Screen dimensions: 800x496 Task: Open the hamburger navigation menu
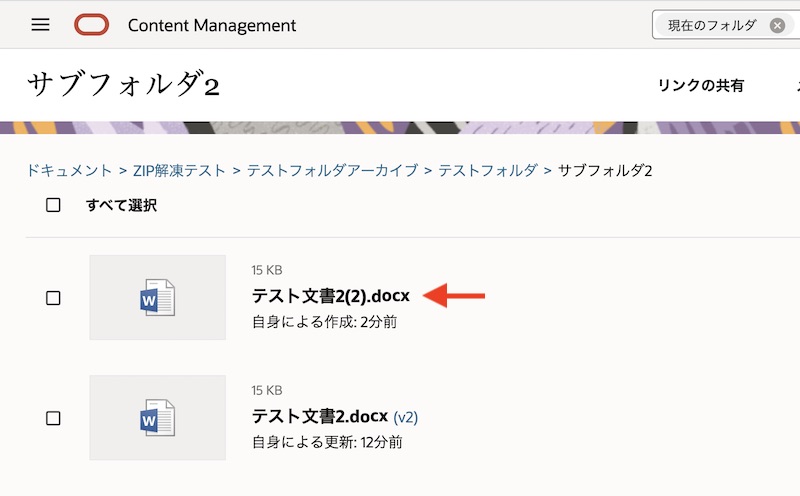click(40, 25)
